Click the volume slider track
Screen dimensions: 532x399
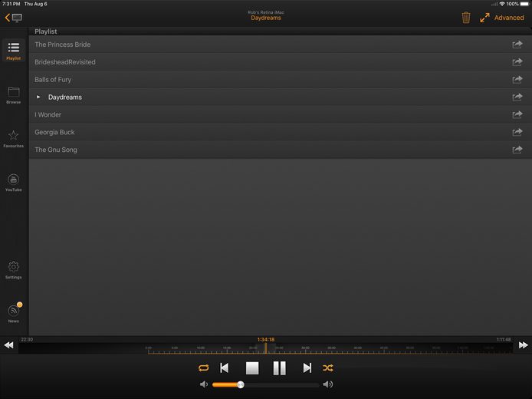tap(266, 384)
